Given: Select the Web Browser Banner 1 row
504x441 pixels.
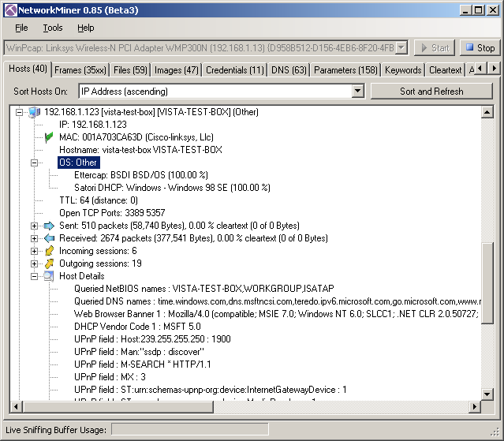Looking at the screenshot, I should point(276,314).
